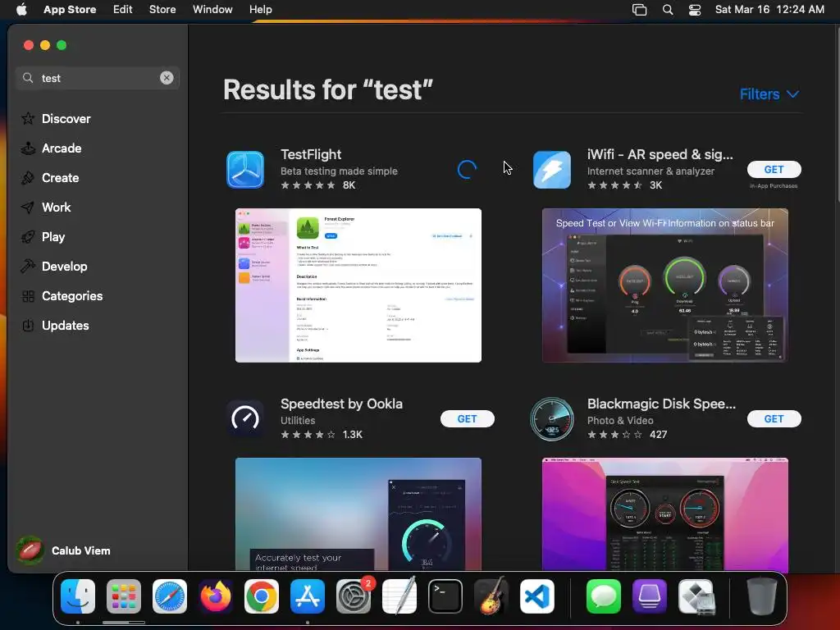Viewport: 840px width, 630px height.
Task: Click the Calub Viem avatar picture
Action: coord(30,550)
